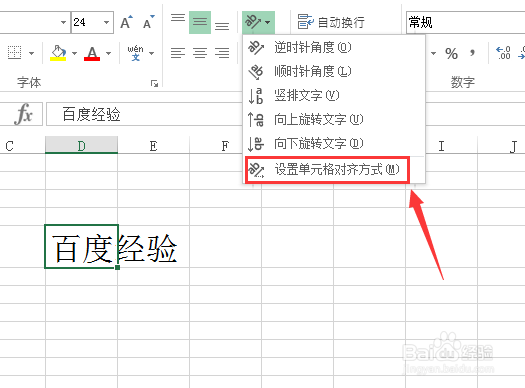Apply bottom vertical alignment
The image size is (525, 388).
point(222,26)
